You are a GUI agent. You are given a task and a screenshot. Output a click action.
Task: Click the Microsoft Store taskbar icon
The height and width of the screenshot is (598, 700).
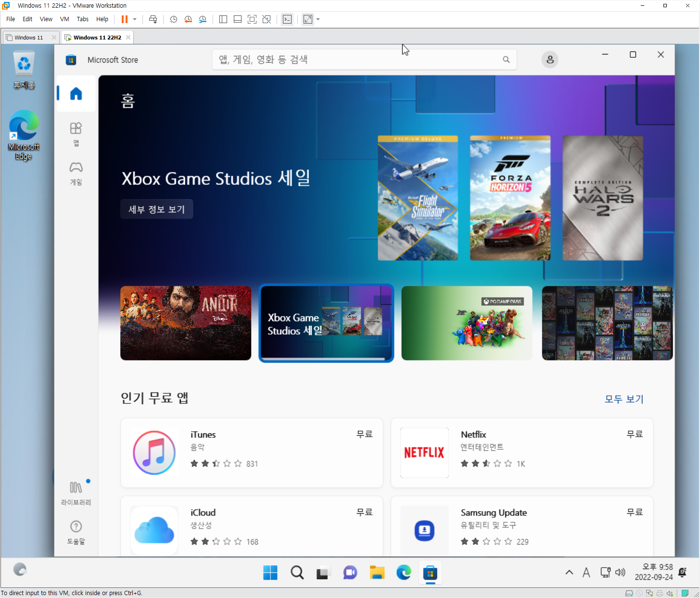click(430, 572)
